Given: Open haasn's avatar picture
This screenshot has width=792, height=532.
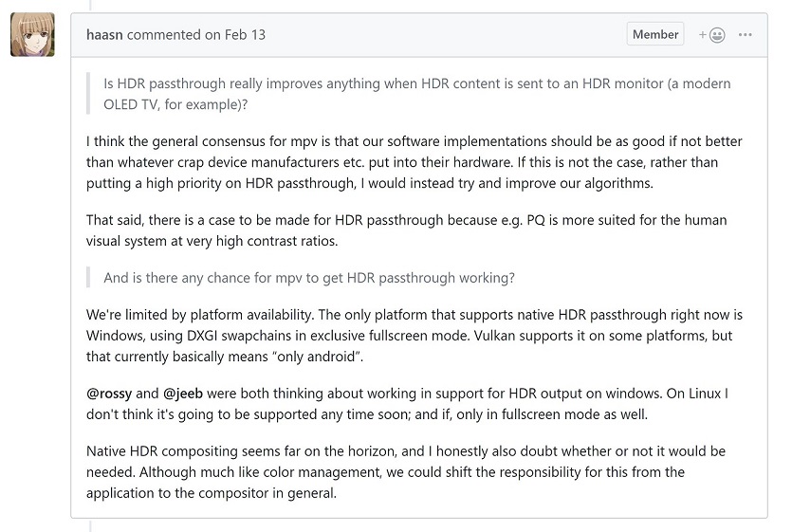Looking at the screenshot, I should tap(32, 34).
